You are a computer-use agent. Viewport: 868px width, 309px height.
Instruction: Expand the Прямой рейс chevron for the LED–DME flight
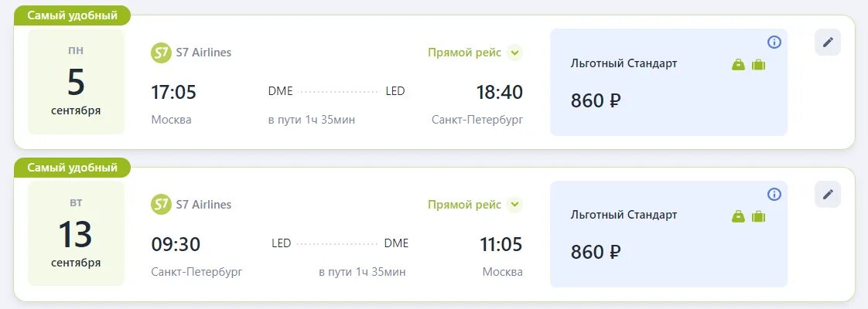(x=514, y=205)
